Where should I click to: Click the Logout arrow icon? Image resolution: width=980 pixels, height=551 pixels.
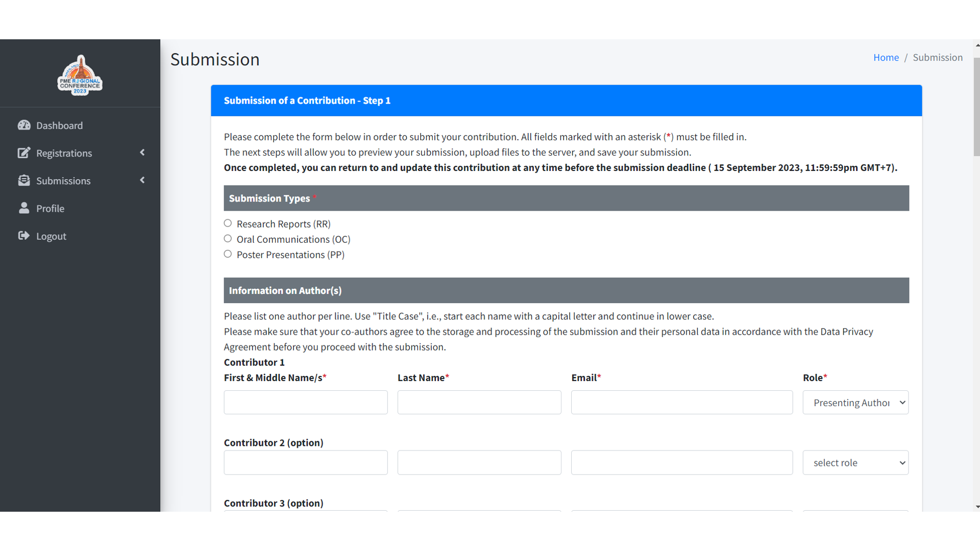[24, 235]
